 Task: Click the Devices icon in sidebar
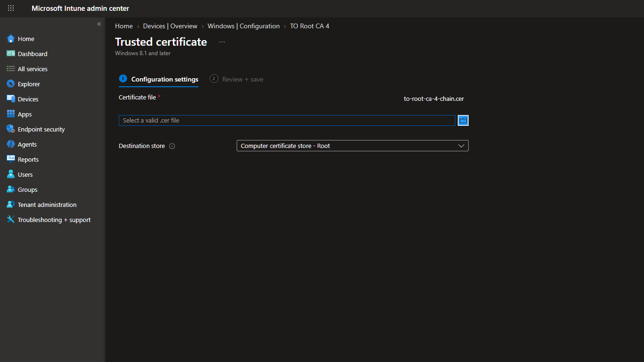coord(11,99)
